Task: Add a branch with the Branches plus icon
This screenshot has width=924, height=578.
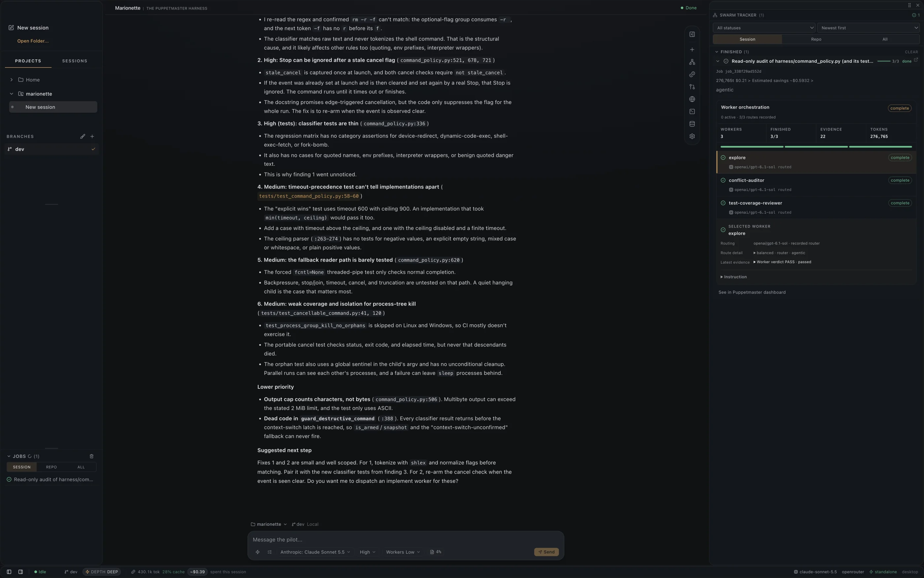Action: 92,136
